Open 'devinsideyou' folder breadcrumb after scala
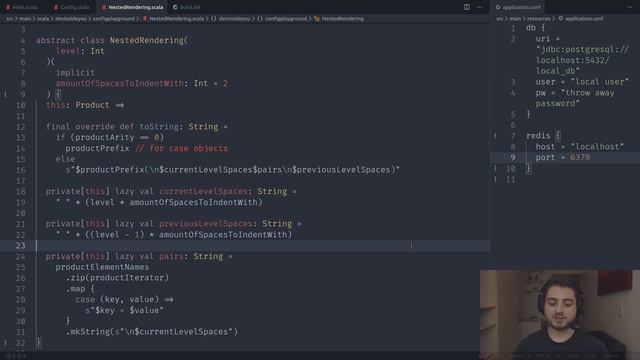This screenshot has height=360, width=640. tap(71, 19)
